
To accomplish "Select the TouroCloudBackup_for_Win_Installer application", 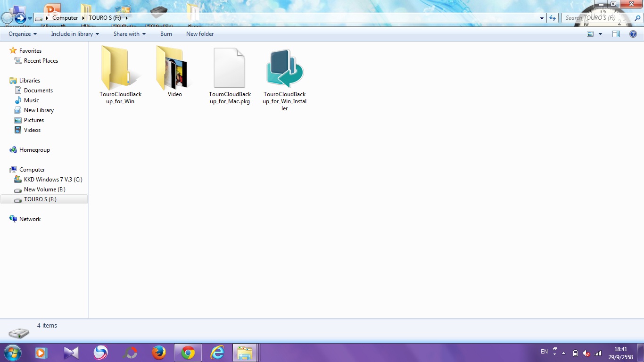I will 284,79.
